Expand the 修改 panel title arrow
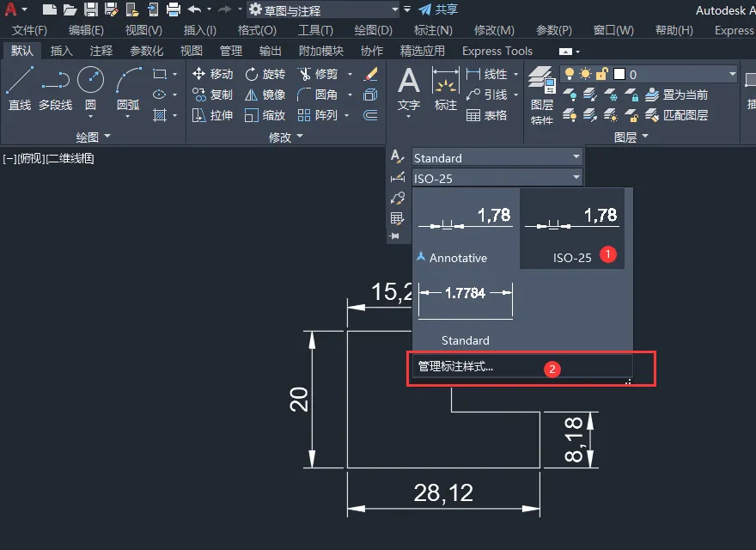 (x=300, y=137)
